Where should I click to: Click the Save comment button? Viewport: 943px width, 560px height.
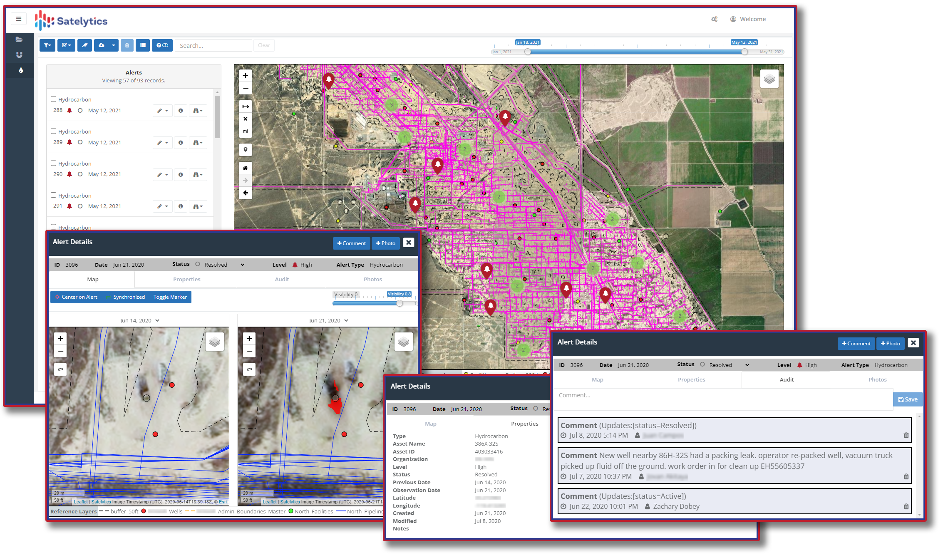click(x=908, y=399)
